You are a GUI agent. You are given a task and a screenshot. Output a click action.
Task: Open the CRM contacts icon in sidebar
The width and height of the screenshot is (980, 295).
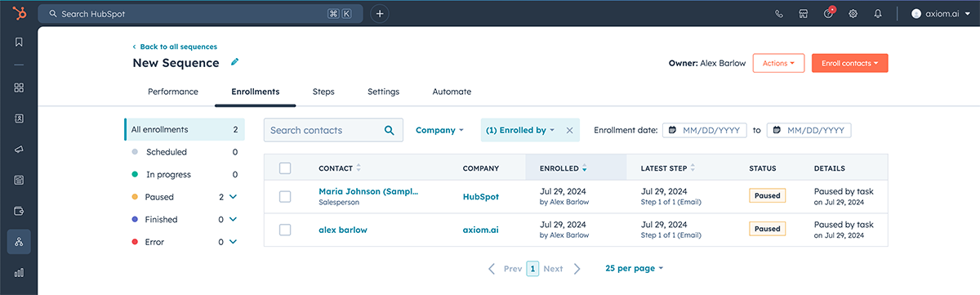(19, 118)
